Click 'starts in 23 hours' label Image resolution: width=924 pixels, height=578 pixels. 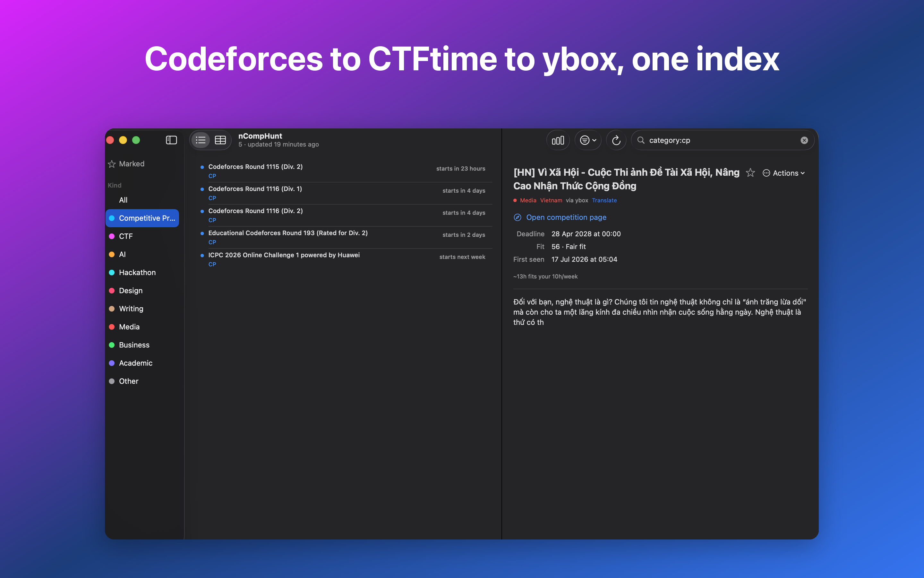[460, 169]
